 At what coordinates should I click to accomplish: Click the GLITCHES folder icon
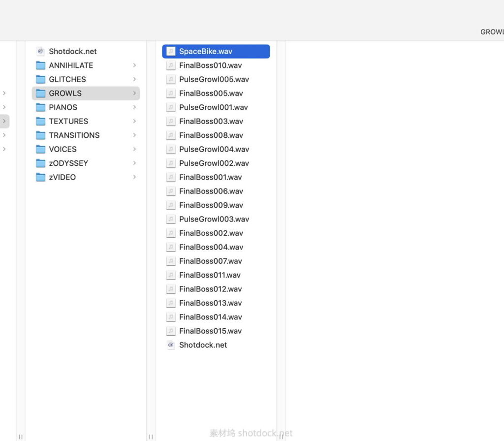pos(40,79)
